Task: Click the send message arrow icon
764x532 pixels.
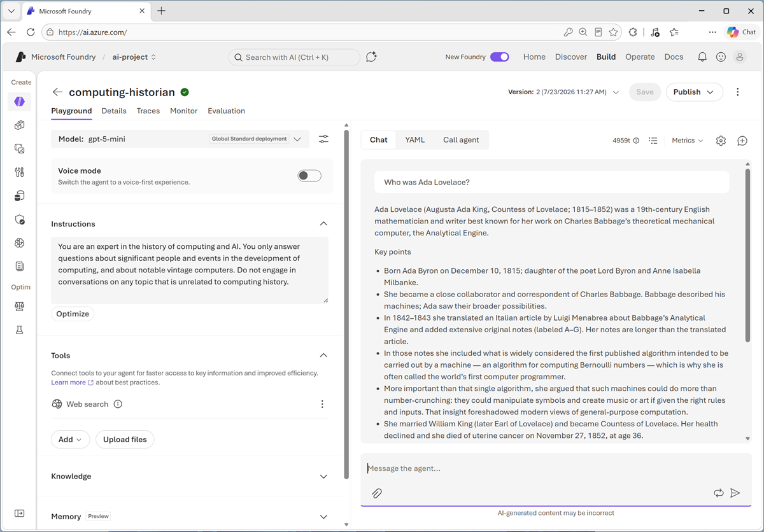Action: pos(735,493)
